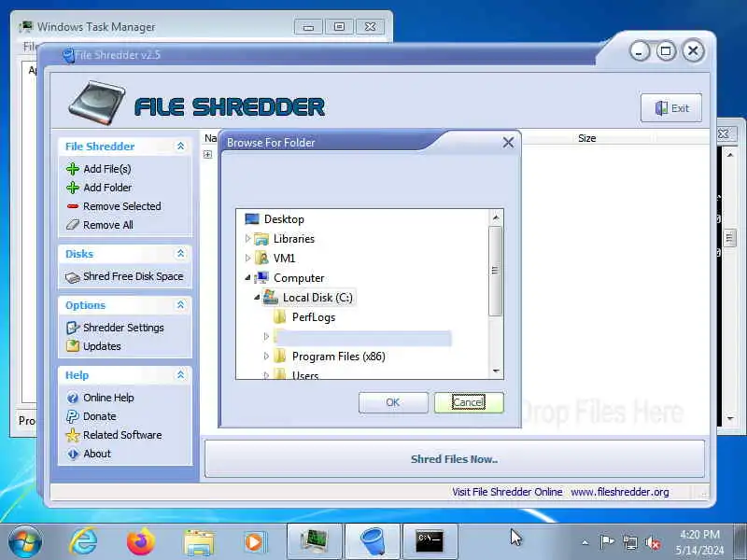This screenshot has width=747, height=560.
Task: Open Windows Explorer from the taskbar
Action: click(199, 541)
